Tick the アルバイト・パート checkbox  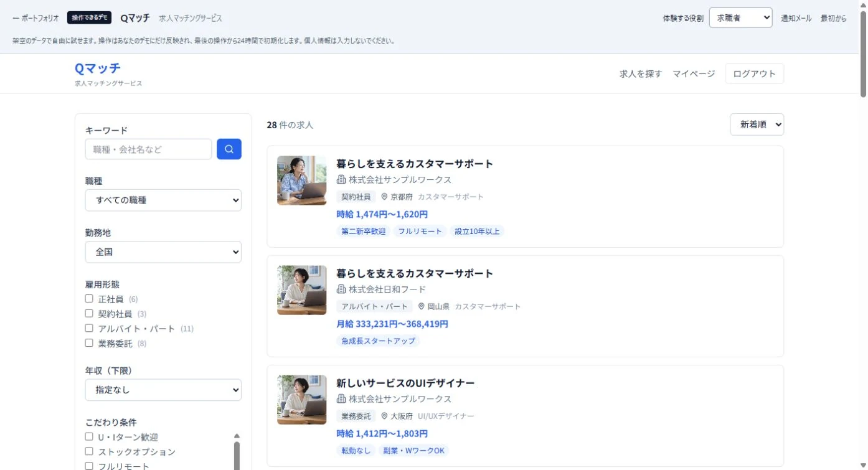coord(89,328)
